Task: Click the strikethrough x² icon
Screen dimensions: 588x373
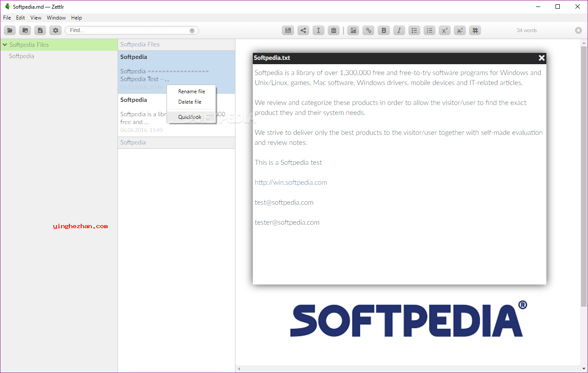Action: (460, 30)
